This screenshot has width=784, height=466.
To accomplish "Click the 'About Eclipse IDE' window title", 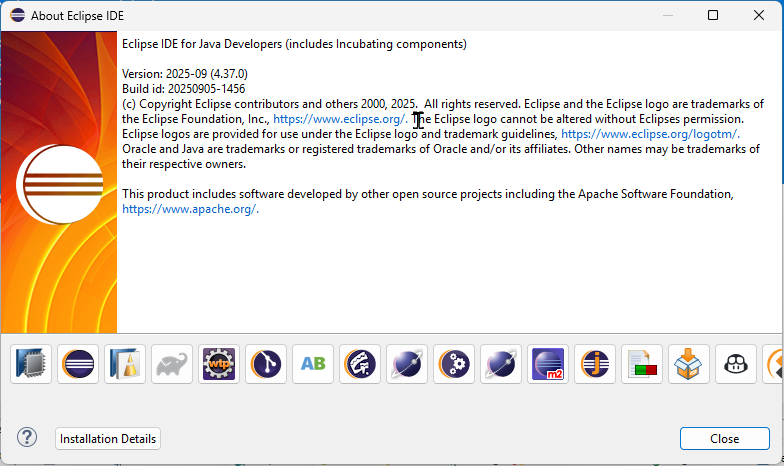I will point(78,16).
